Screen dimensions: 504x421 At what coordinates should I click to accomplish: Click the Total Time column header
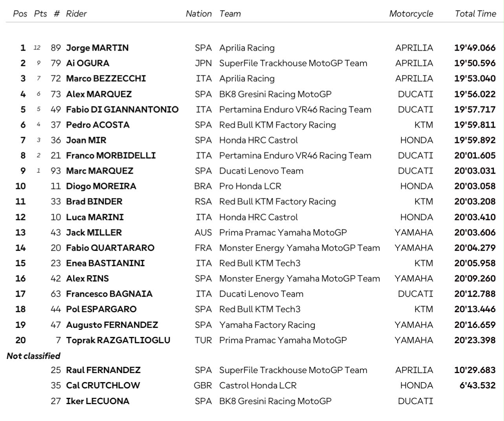[x=475, y=14]
